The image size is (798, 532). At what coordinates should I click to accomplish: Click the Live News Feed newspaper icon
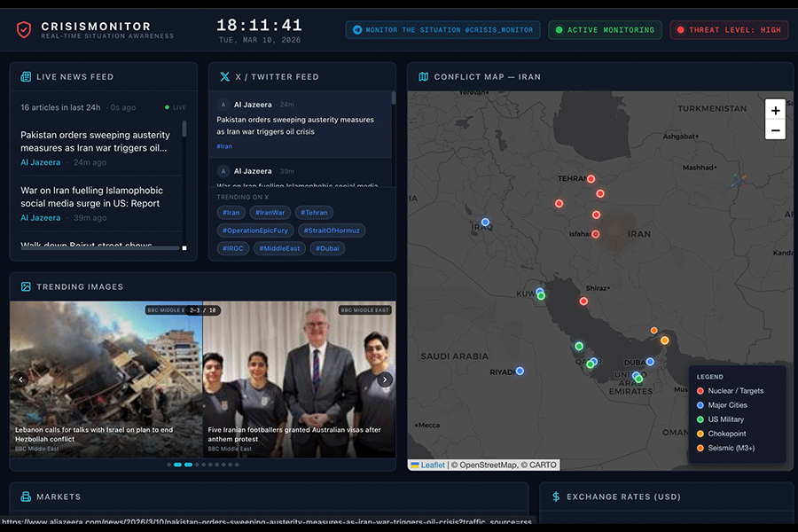click(26, 77)
